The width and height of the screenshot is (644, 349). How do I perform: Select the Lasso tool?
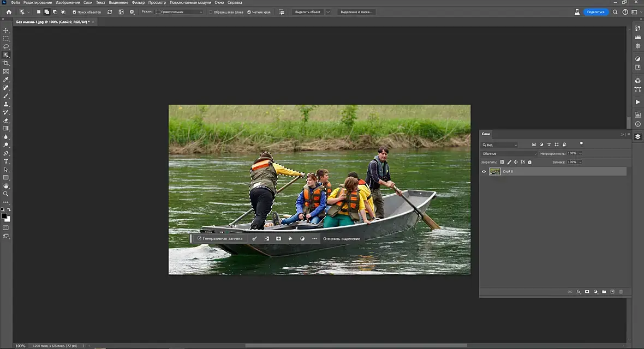6,47
